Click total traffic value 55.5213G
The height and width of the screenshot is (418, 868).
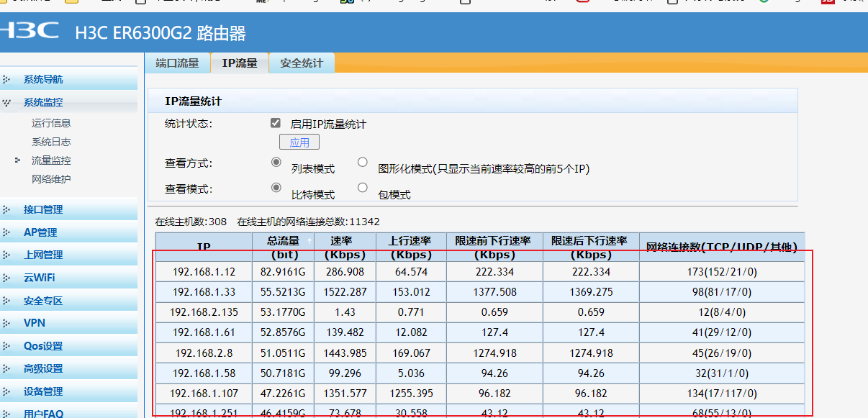click(x=283, y=292)
